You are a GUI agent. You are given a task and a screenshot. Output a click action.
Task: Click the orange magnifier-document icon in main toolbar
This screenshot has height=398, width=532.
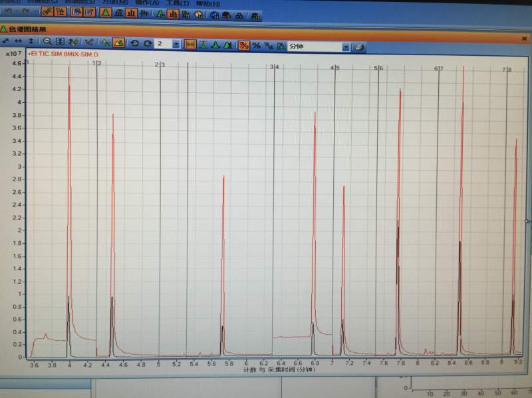(76, 12)
